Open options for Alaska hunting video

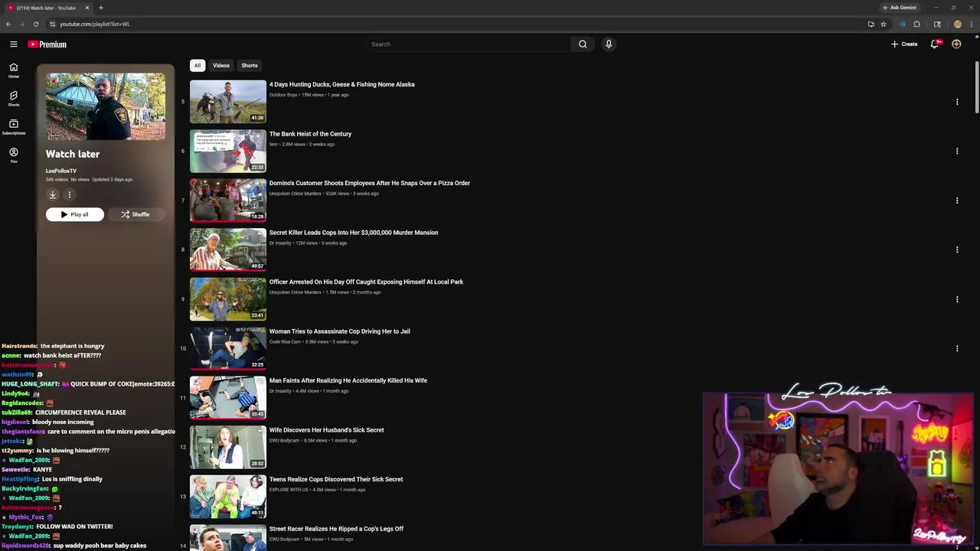(x=957, y=102)
